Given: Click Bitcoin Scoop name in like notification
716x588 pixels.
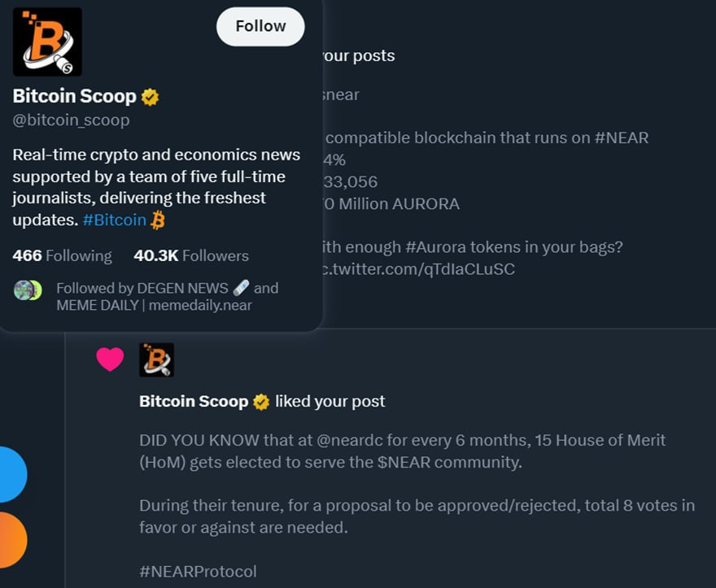Looking at the screenshot, I should [x=194, y=402].
